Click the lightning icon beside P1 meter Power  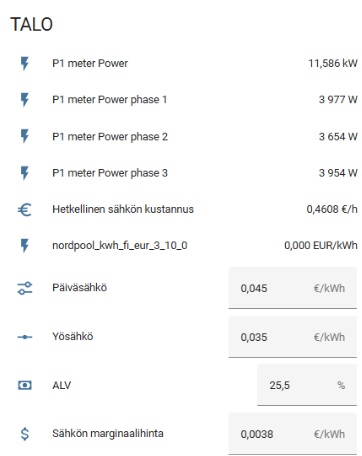tap(25, 63)
